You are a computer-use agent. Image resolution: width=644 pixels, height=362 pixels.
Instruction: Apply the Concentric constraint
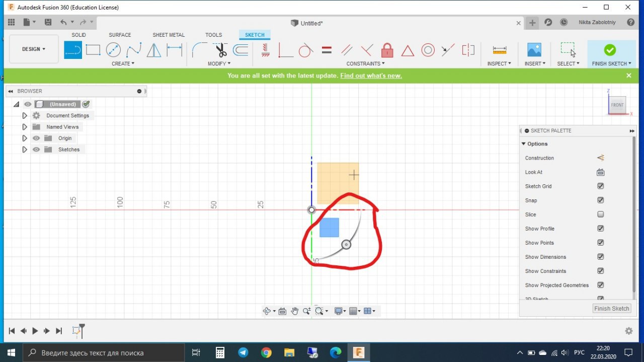pos(428,50)
